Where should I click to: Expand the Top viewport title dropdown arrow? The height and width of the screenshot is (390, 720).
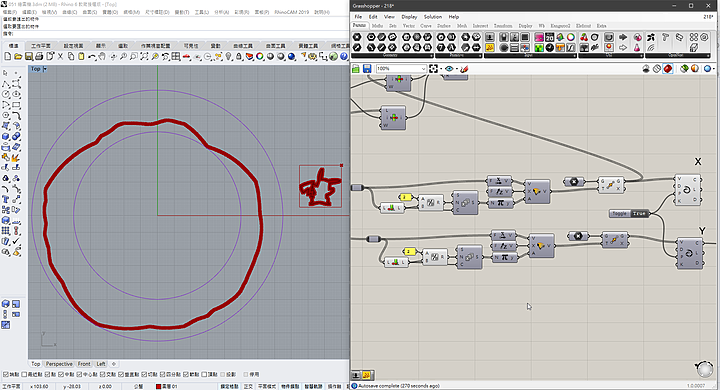click(x=45, y=69)
